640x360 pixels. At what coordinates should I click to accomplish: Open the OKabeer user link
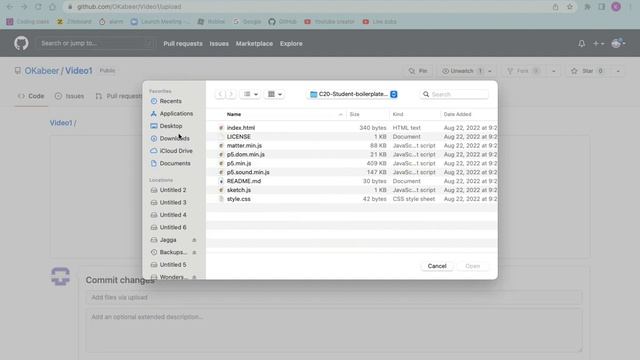point(42,71)
